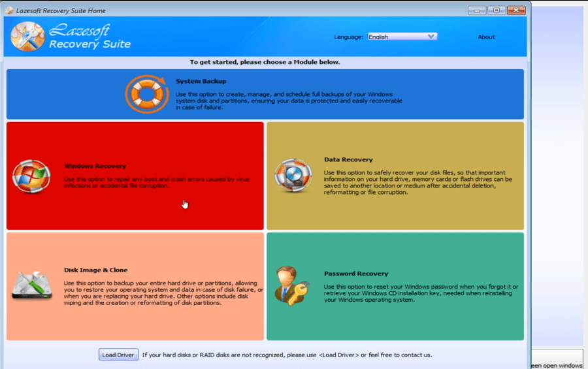
Task: Close the Lazesoft Recovery Suite window
Action: [x=516, y=10]
